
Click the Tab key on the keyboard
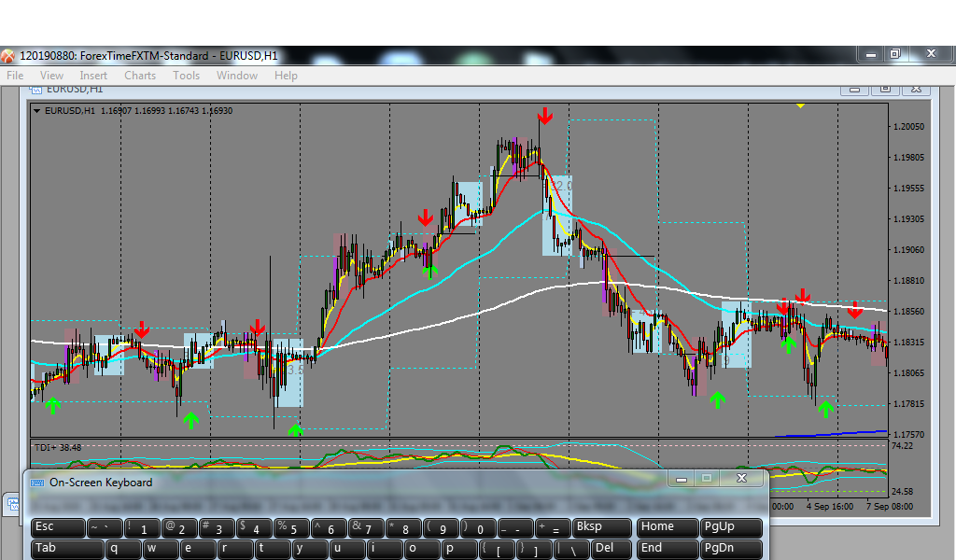point(67,549)
